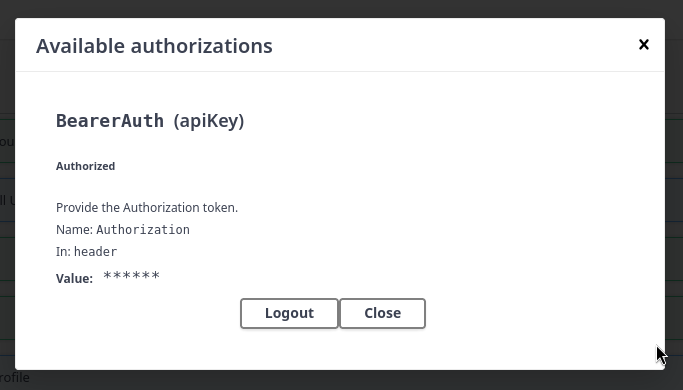
Task: Click the Available authorizations heading
Action: (x=154, y=46)
